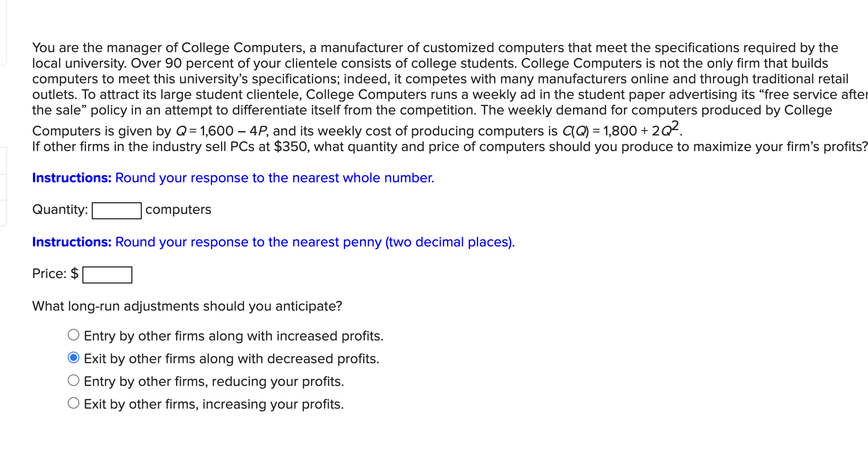Click inside the Quantity input box

click(x=116, y=210)
